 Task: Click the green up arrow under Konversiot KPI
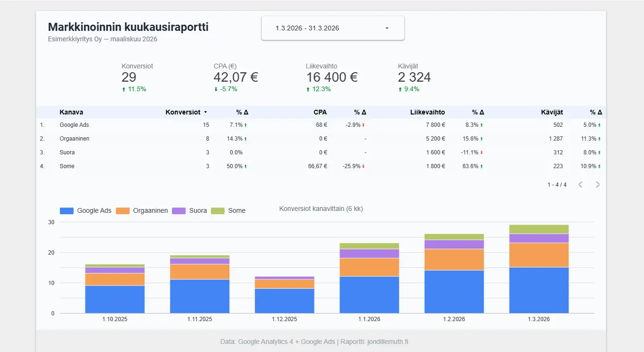click(124, 89)
